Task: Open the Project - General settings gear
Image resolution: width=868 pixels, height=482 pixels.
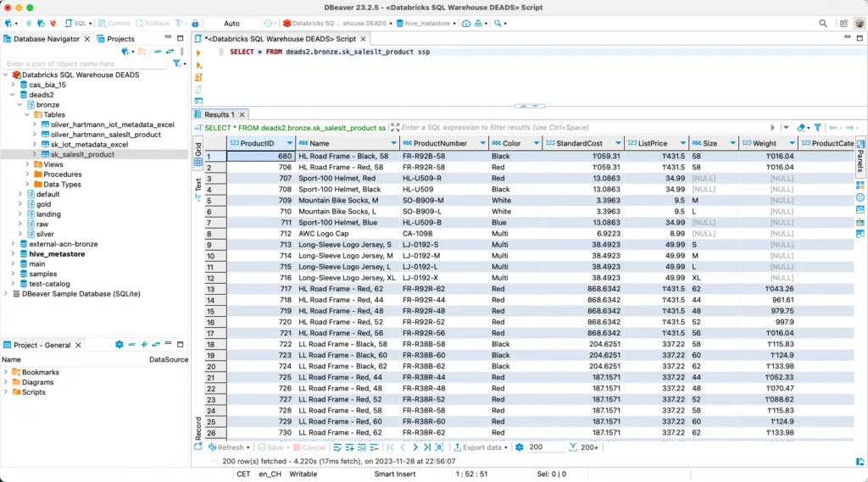Action: 119,345
